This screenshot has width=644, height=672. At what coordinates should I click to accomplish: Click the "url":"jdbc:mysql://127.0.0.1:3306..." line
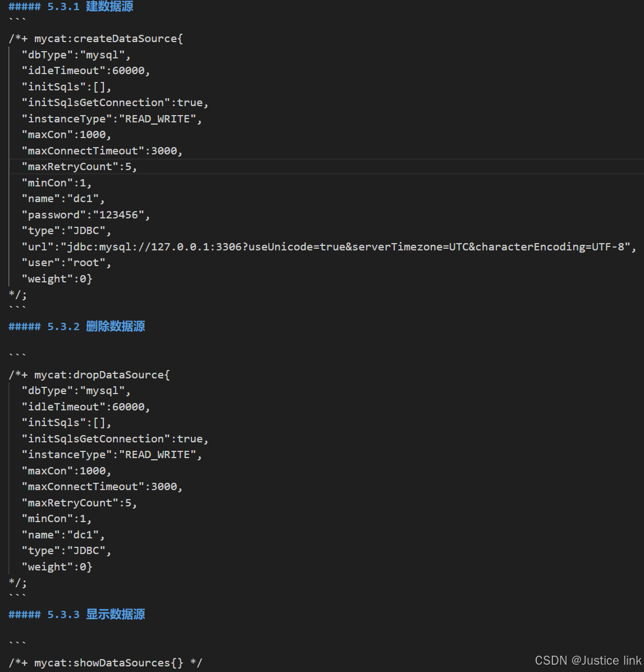coord(329,247)
